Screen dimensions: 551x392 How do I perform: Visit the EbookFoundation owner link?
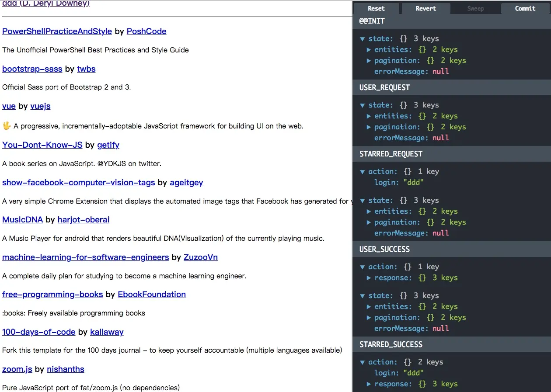152,295
